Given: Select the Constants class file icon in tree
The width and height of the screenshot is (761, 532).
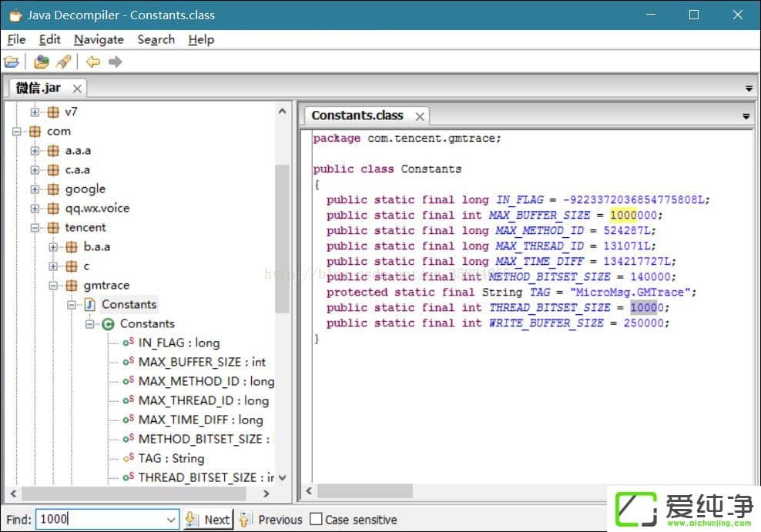Looking at the screenshot, I should click(90, 305).
